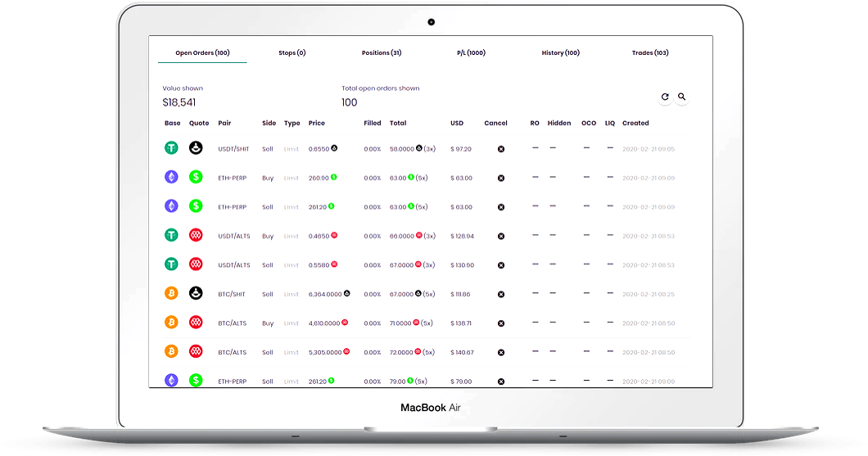Cancel the BTC/ALTS sell order
The image size is (868, 456).
(501, 353)
